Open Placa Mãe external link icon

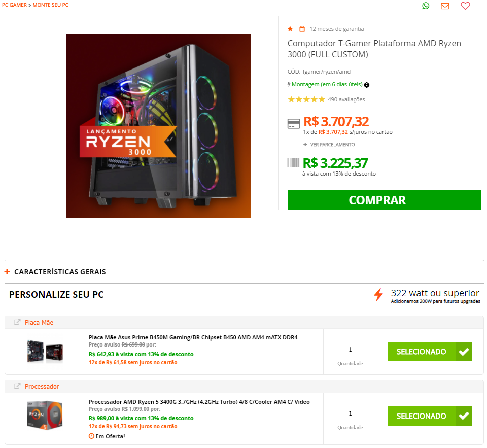17,322
